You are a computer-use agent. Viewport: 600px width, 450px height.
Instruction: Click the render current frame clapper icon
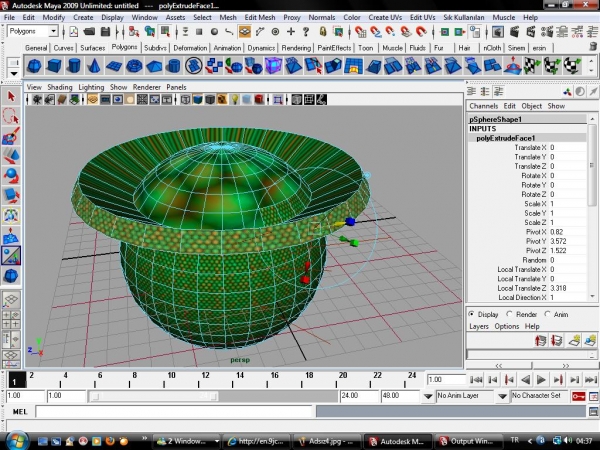(514, 32)
